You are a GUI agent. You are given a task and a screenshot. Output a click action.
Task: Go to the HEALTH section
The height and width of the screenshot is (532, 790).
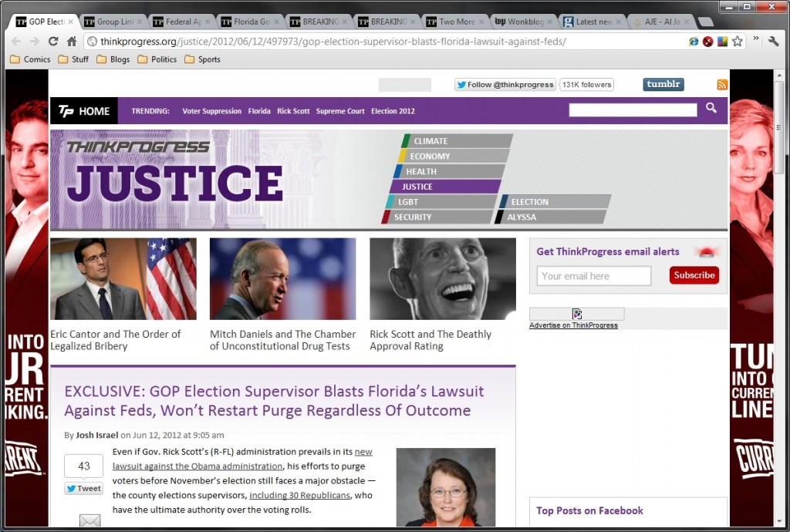pyautogui.click(x=449, y=171)
